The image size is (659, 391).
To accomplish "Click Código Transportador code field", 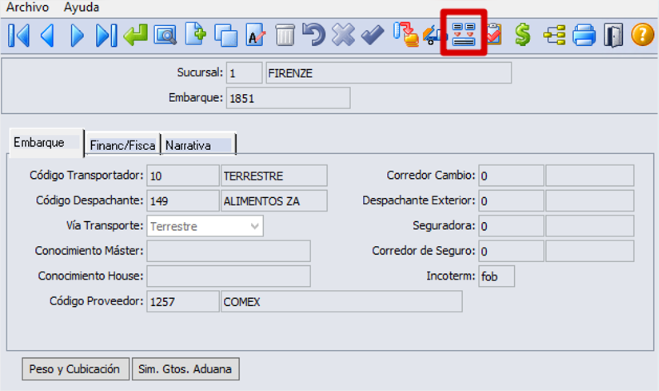I will (182, 176).
